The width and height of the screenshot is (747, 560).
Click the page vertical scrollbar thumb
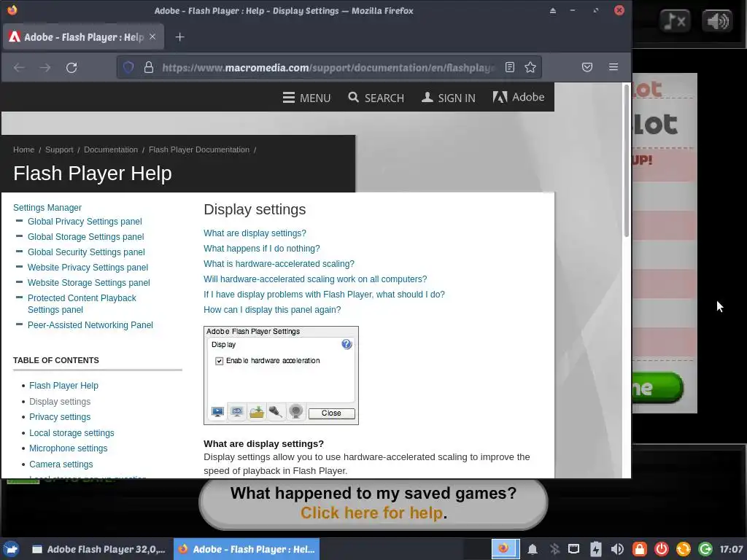point(627,160)
